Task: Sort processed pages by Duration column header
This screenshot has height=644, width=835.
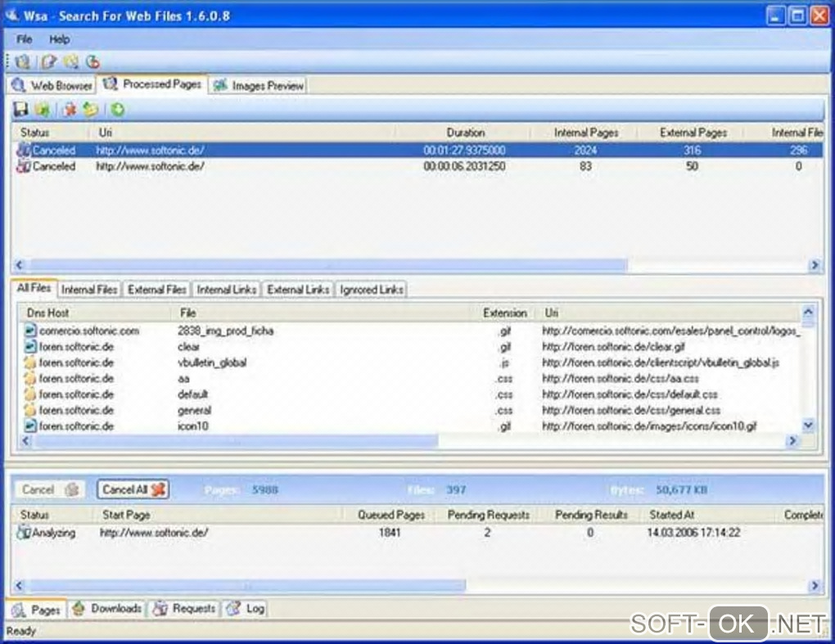Action: click(x=465, y=133)
